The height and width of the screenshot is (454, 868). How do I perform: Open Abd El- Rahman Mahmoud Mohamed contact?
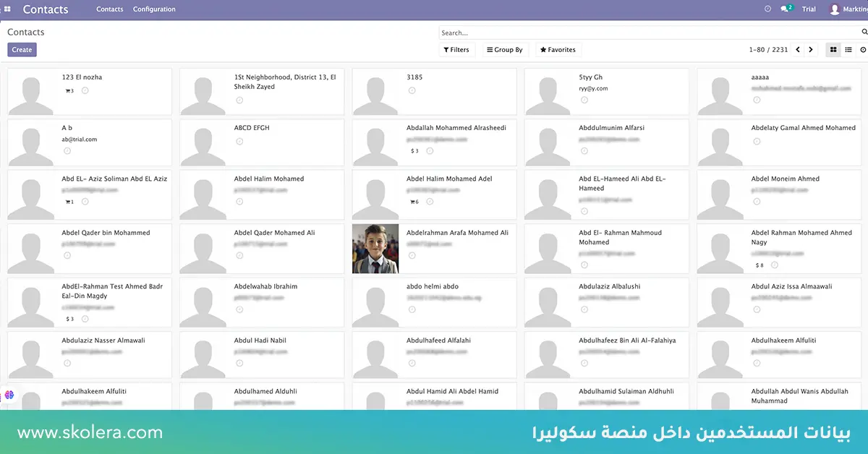point(607,249)
